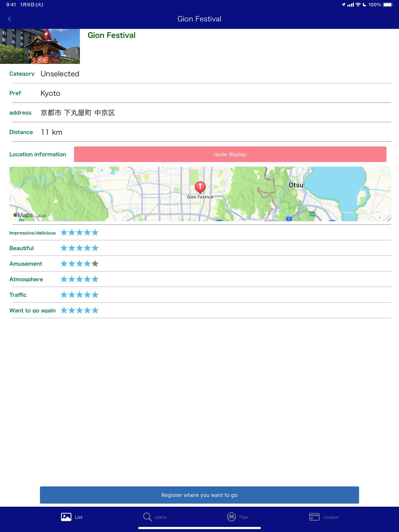Tap the red Gion Festival map pin
This screenshot has height=532, width=399.
[x=200, y=187]
